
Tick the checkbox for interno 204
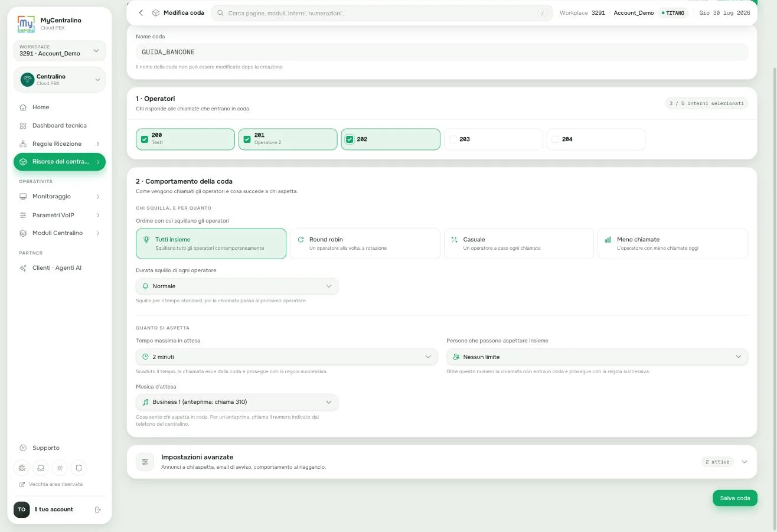pos(555,139)
